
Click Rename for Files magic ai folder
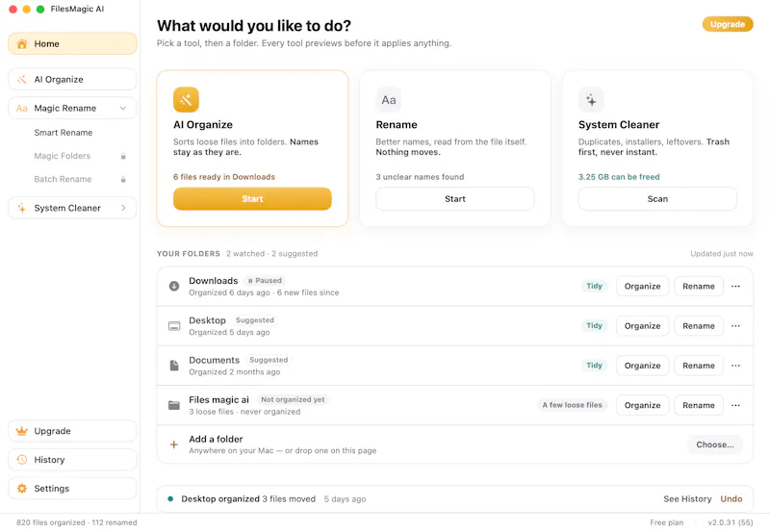[699, 405]
